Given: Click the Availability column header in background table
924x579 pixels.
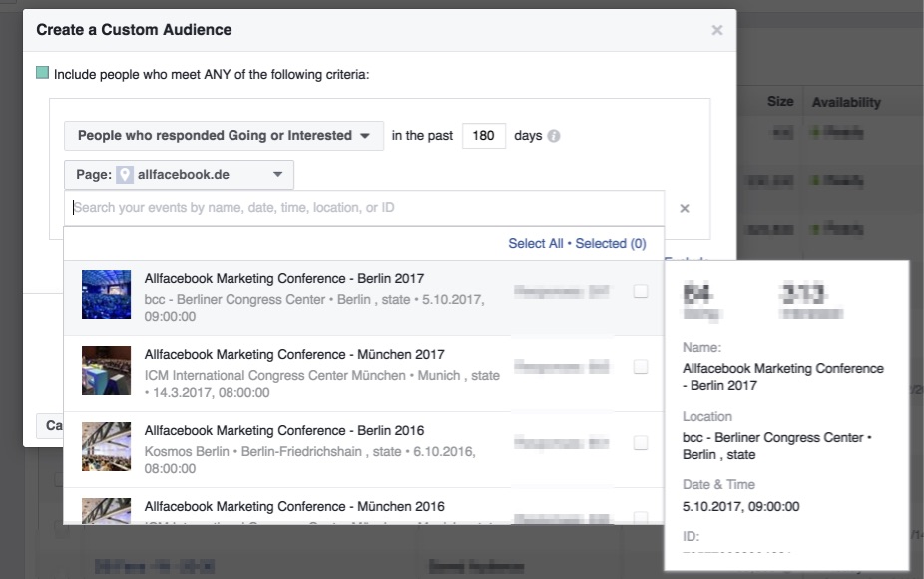Looking at the screenshot, I should [846, 102].
